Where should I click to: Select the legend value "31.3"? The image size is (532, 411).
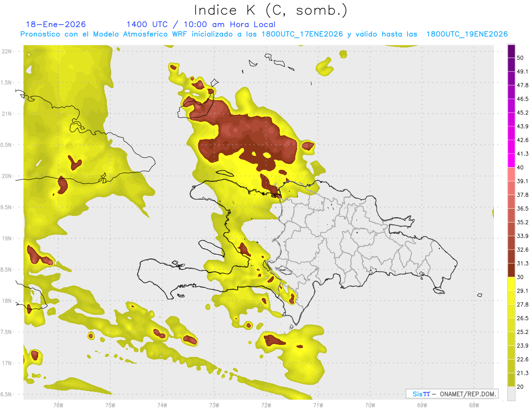coord(523,263)
